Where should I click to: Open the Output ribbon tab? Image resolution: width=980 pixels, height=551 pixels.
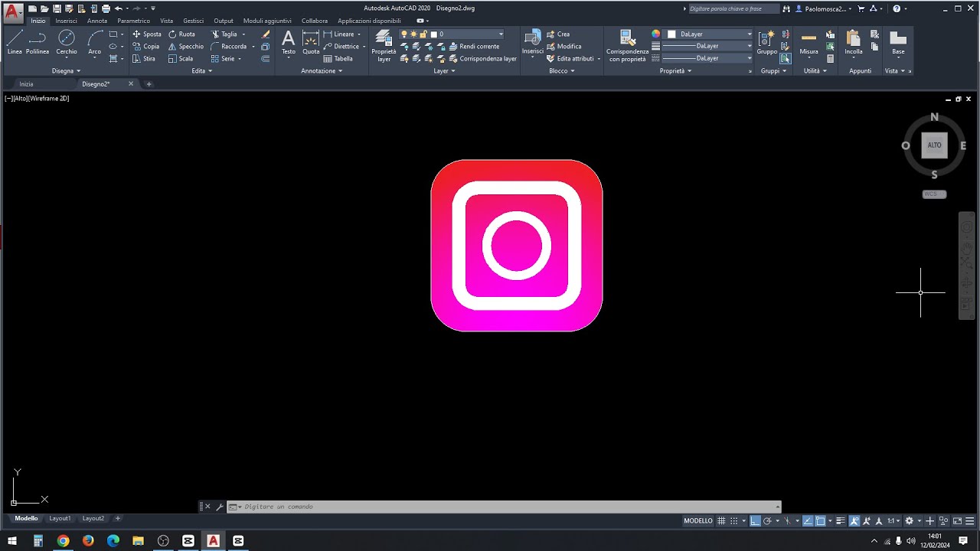point(224,21)
